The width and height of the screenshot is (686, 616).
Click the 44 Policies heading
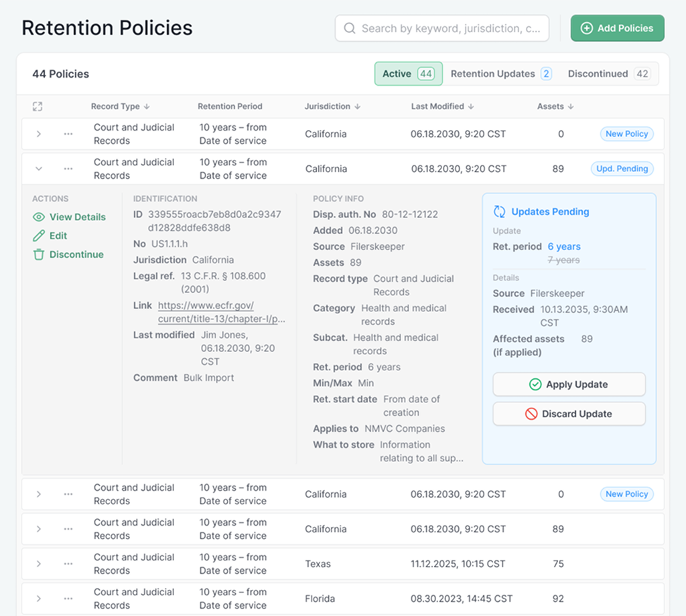(61, 74)
